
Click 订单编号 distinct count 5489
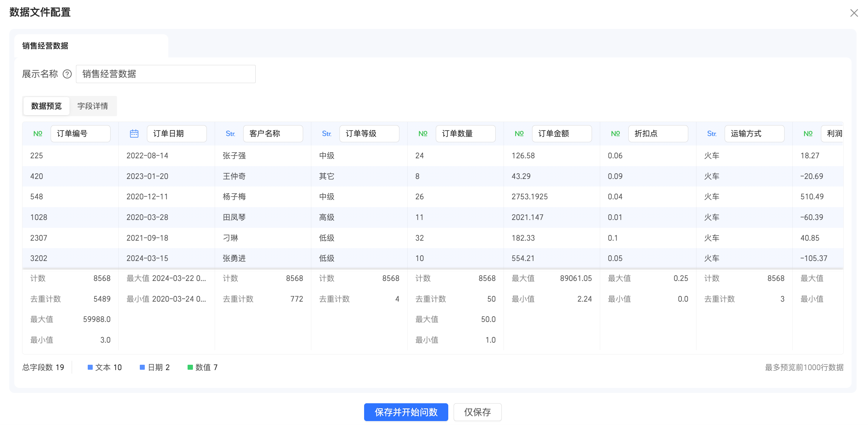[102, 299]
